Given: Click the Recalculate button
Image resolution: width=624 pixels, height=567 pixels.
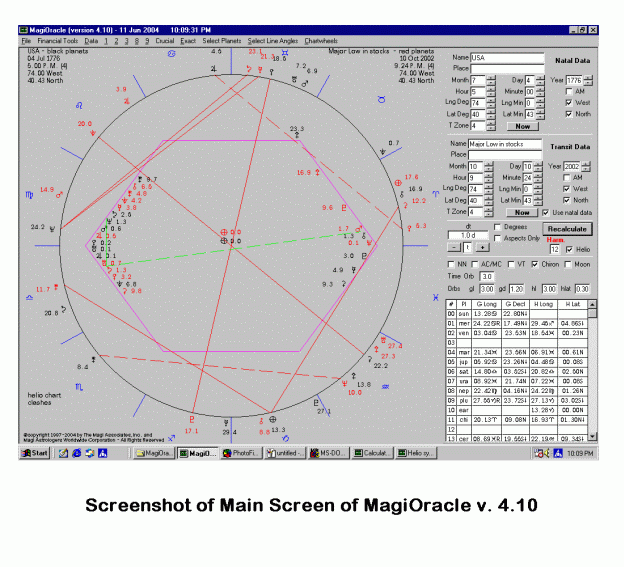Looking at the screenshot, I should (x=567, y=229).
